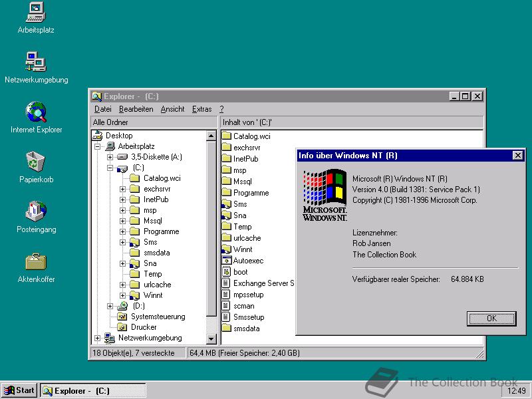Open the Ansicht menu
The image size is (532, 399).
pyautogui.click(x=172, y=109)
